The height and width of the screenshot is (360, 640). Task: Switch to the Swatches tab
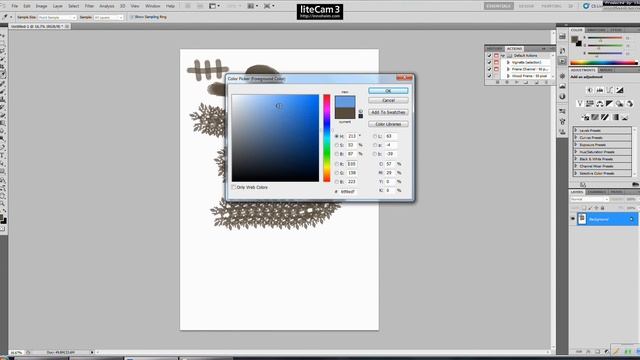(x=597, y=30)
